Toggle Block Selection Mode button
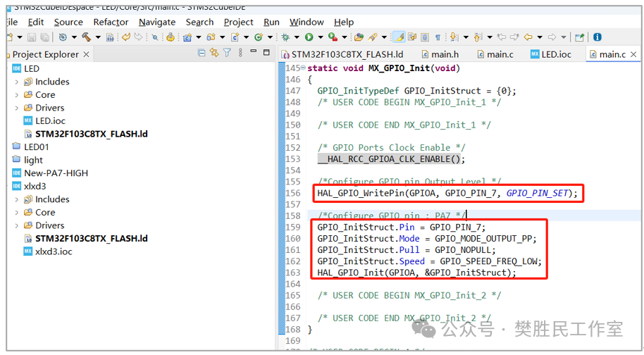644x355 pixels. (x=425, y=37)
